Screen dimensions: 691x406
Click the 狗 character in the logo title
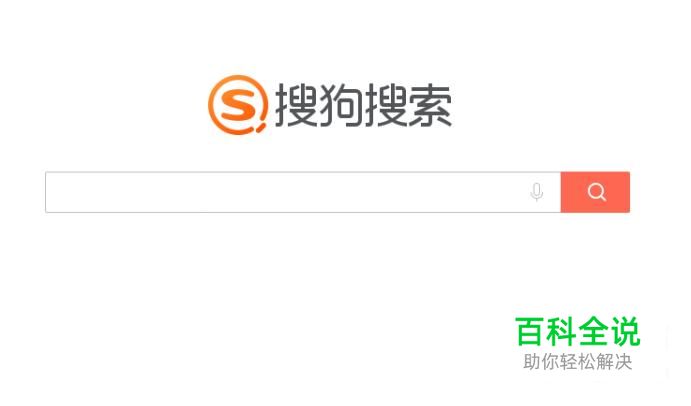(x=341, y=105)
